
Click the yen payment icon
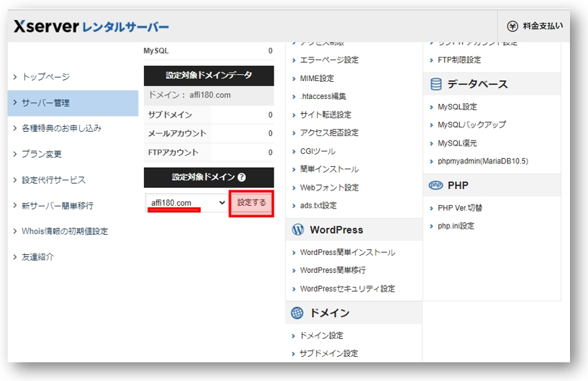(x=513, y=26)
